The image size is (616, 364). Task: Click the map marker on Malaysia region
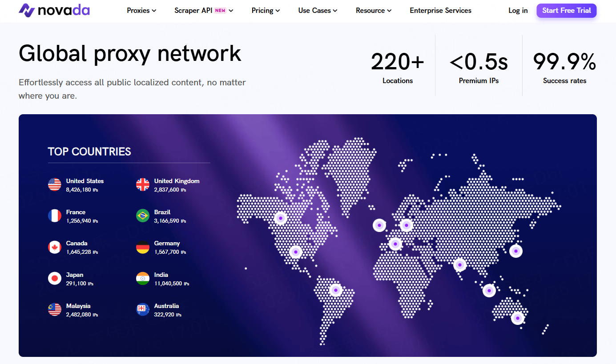click(489, 291)
